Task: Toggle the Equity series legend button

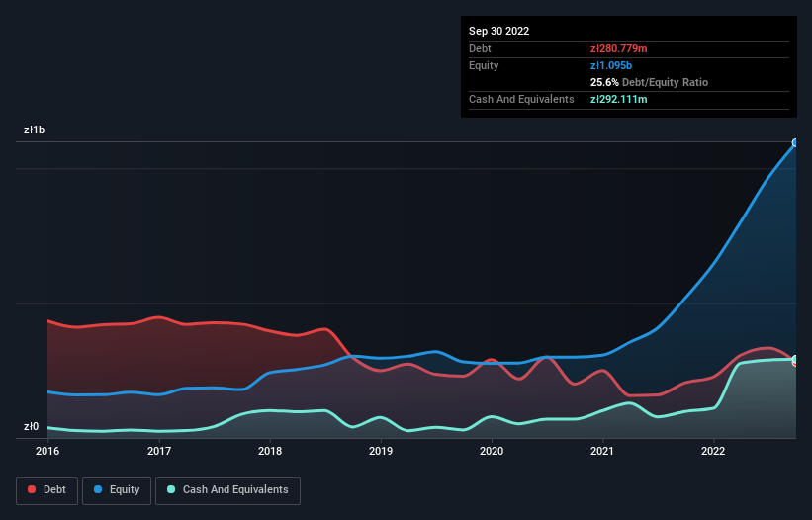Action: (x=117, y=490)
